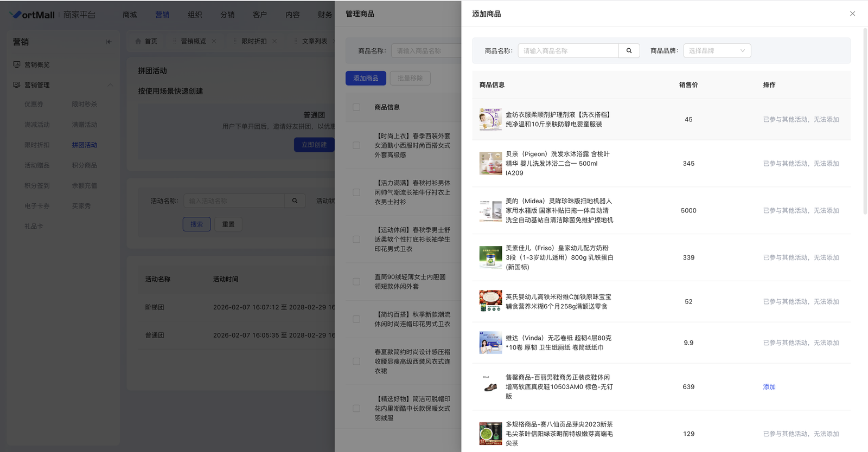Click search icon beside 活动名称 field
This screenshot has height=452, width=868.
(x=295, y=201)
